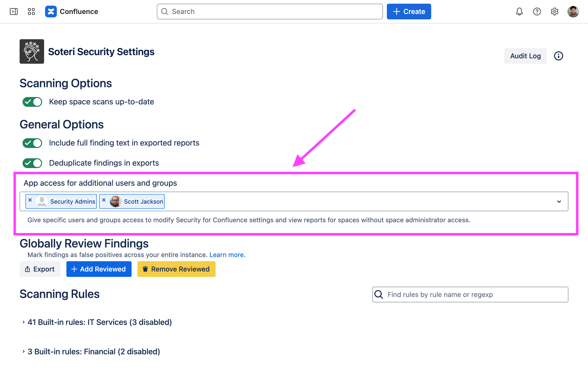This screenshot has height=370, width=588.
Task: Open the help question mark icon
Action: [x=537, y=12]
